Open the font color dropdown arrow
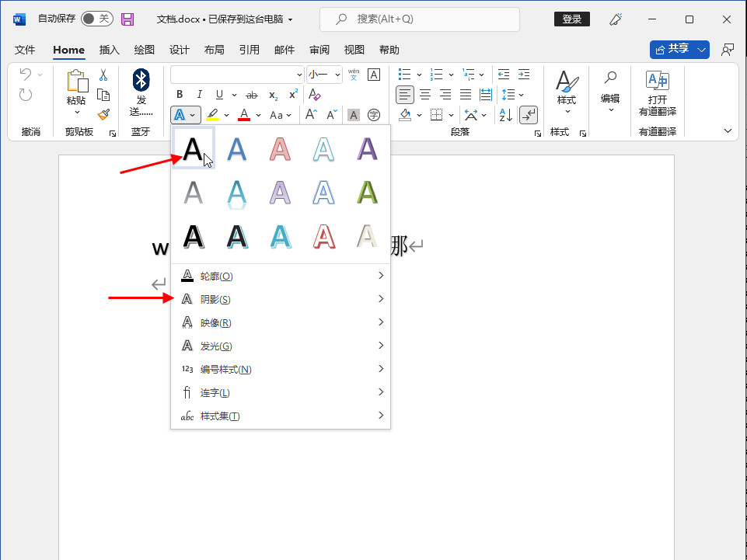 (258, 115)
